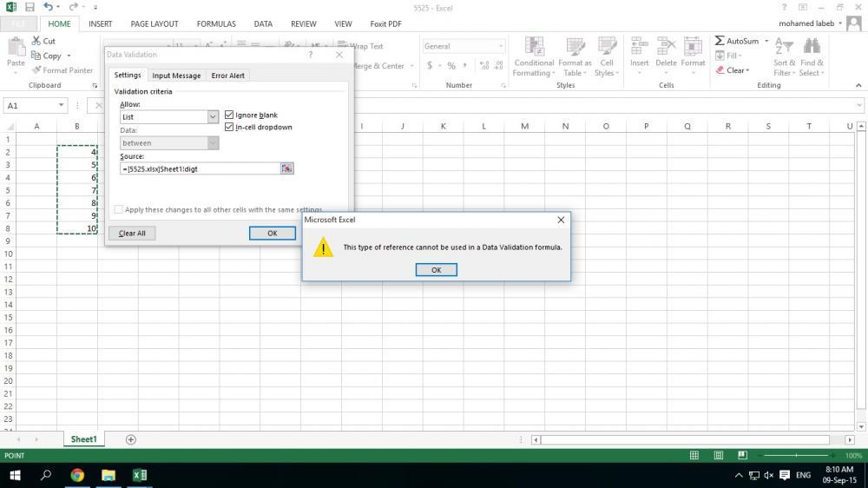This screenshot has height=488, width=868.
Task: Click OK in the Microsoft Excel warning
Action: tap(437, 270)
